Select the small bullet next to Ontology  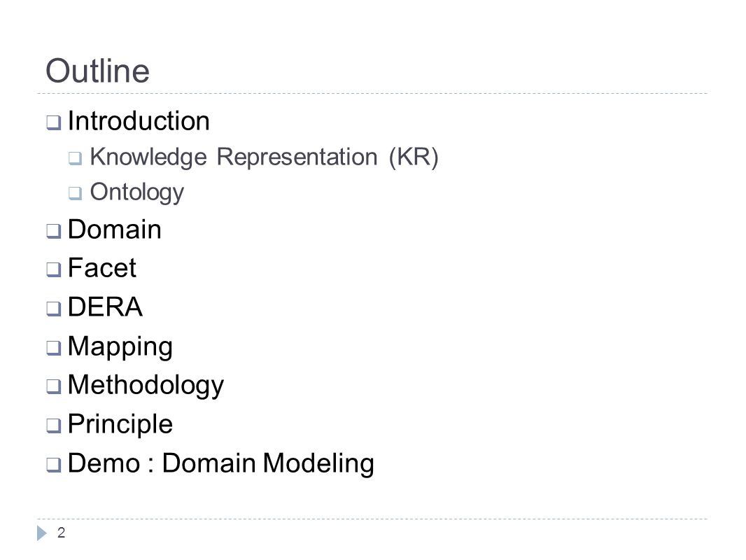(75, 193)
